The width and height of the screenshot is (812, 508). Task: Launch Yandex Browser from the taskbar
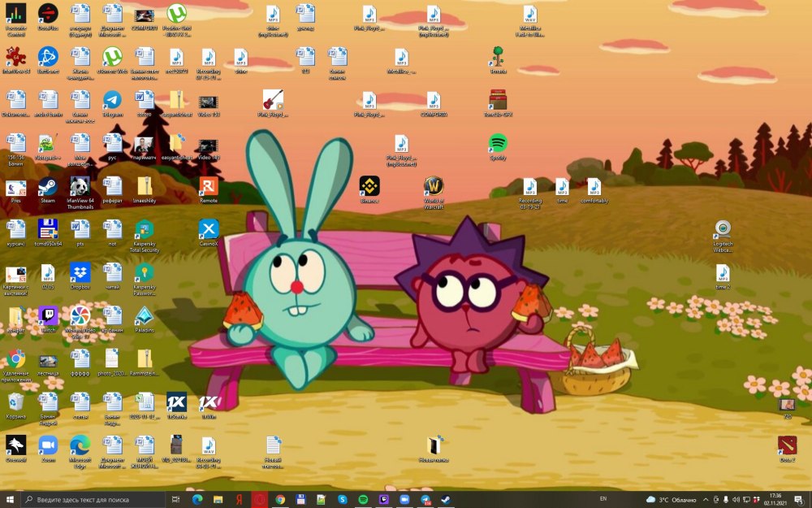tap(239, 499)
